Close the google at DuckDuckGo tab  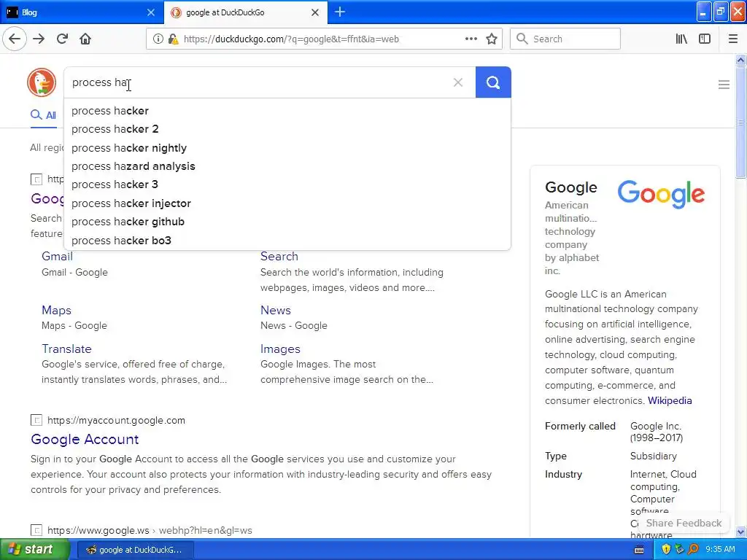coord(315,12)
